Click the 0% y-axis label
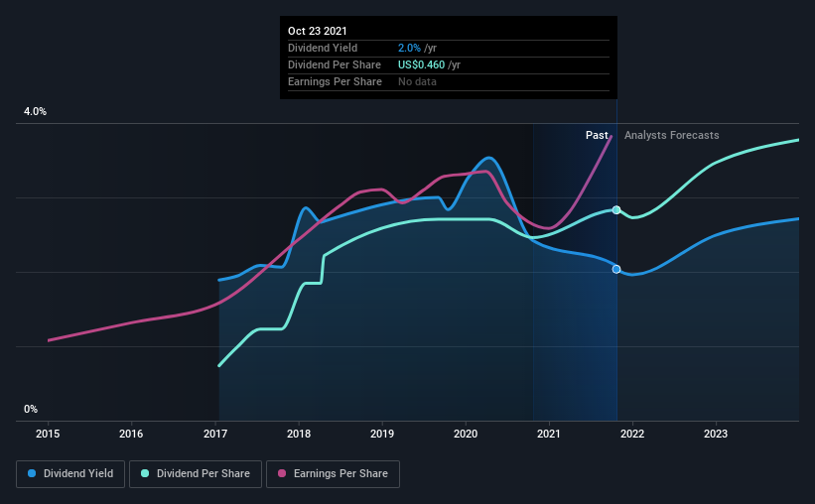This screenshot has height=504, width=815. 31,409
